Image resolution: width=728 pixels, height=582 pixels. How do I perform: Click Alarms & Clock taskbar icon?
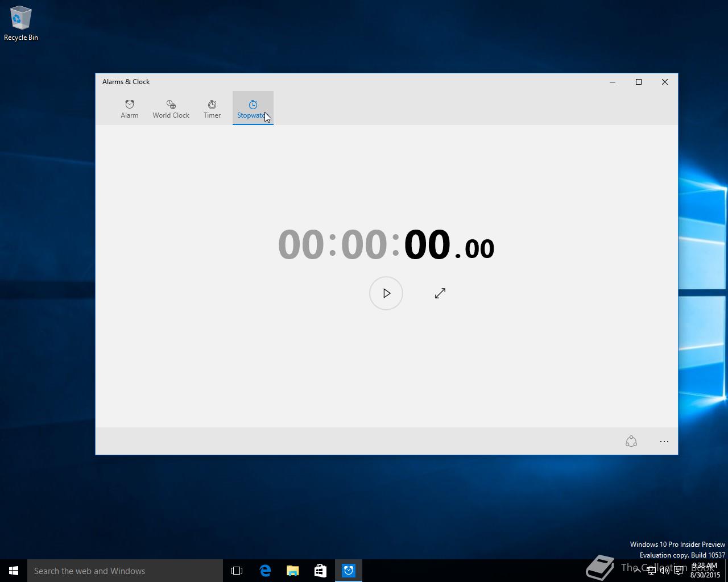point(349,571)
